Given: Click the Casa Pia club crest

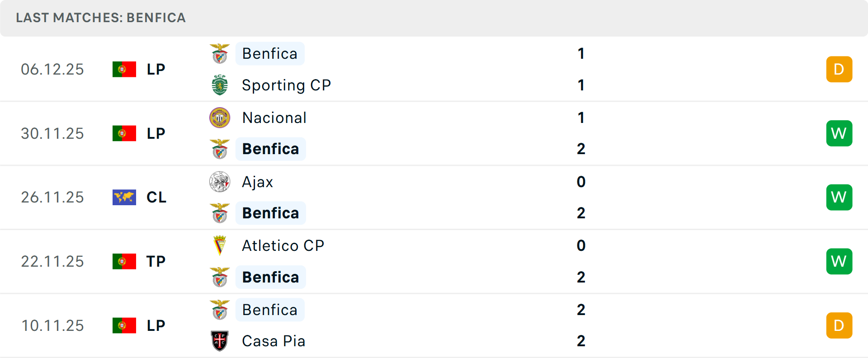Looking at the screenshot, I should coord(220,341).
